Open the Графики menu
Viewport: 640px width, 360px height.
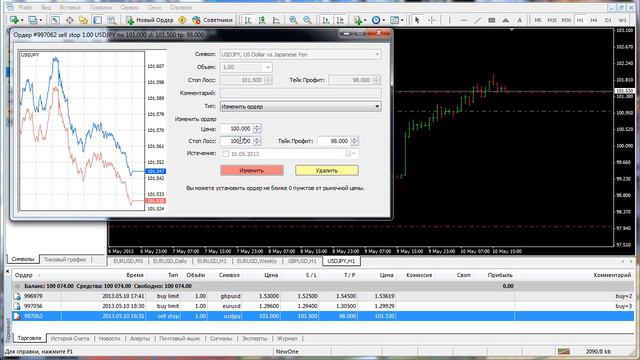pyautogui.click(x=100, y=7)
